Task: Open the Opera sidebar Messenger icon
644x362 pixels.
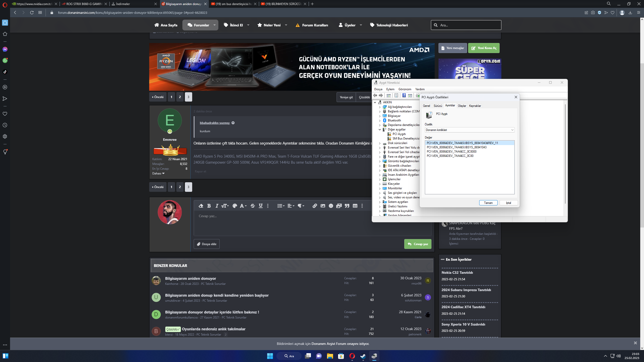Action: pyautogui.click(x=5, y=49)
